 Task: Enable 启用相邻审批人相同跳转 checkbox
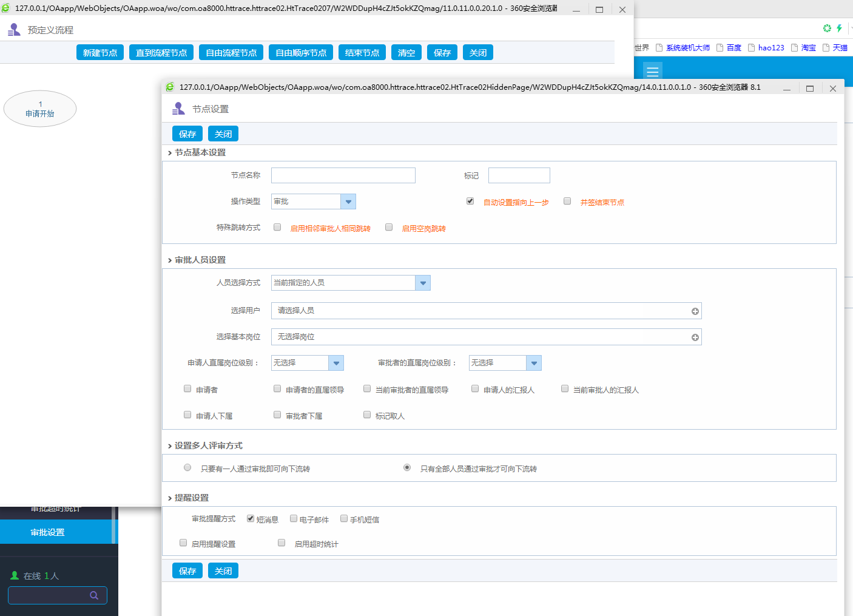(277, 227)
